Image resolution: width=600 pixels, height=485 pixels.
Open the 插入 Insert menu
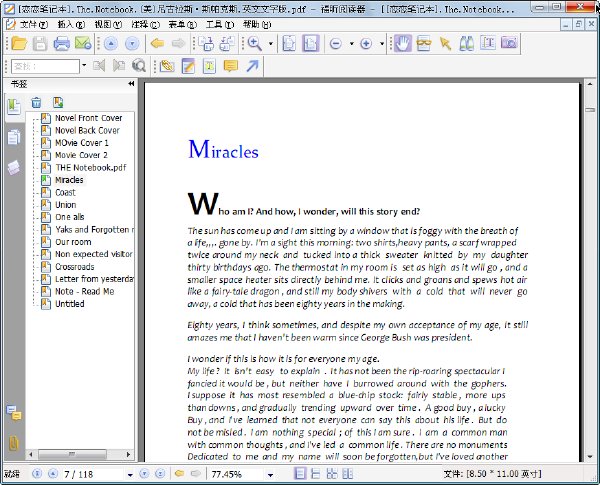(x=71, y=25)
